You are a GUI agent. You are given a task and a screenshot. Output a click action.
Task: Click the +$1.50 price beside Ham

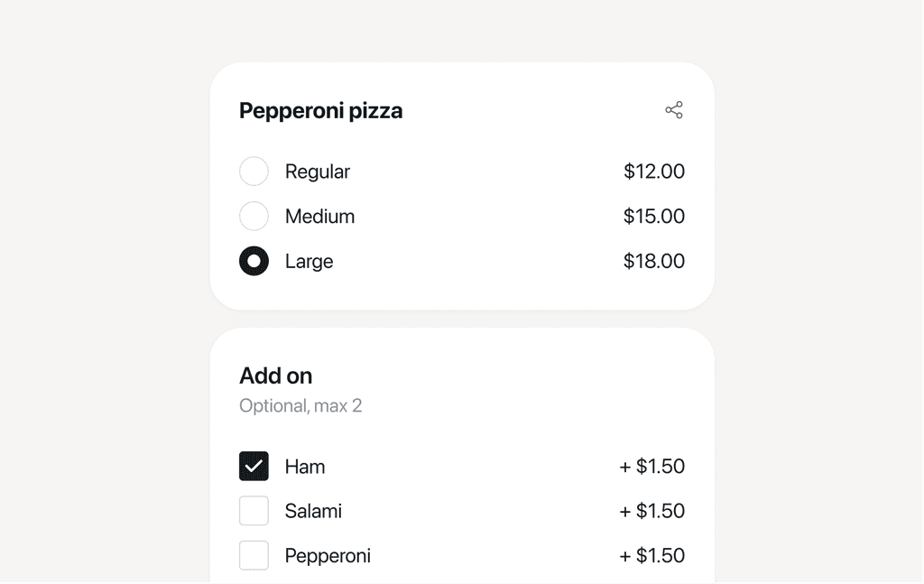tap(651, 466)
